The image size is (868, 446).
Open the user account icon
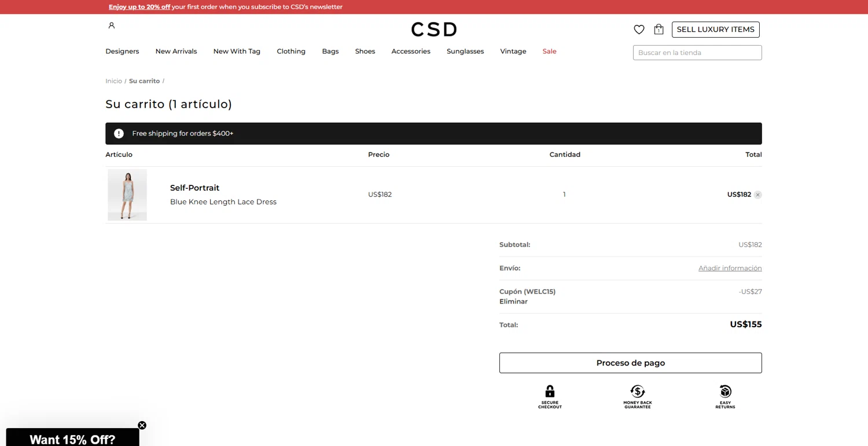click(x=112, y=25)
